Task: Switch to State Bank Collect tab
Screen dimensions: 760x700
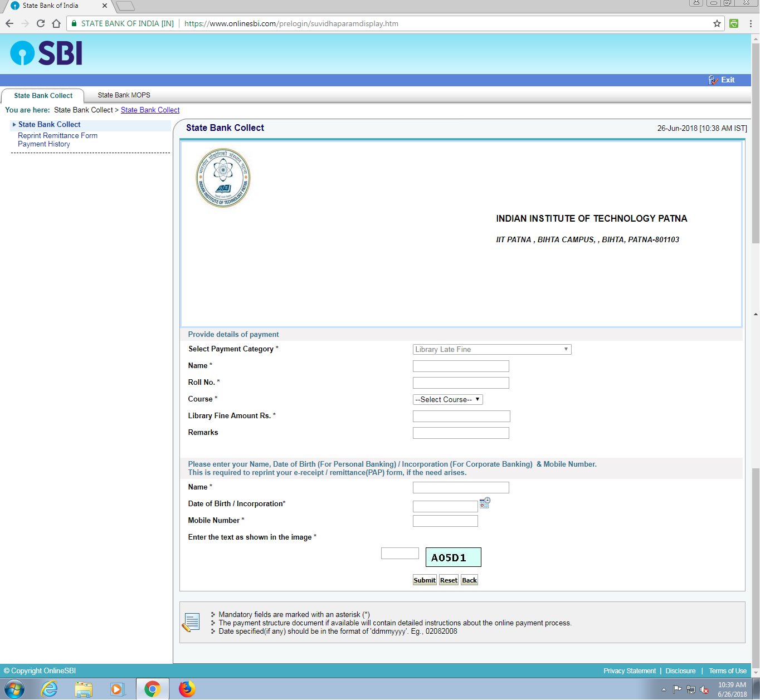Action: (43, 96)
